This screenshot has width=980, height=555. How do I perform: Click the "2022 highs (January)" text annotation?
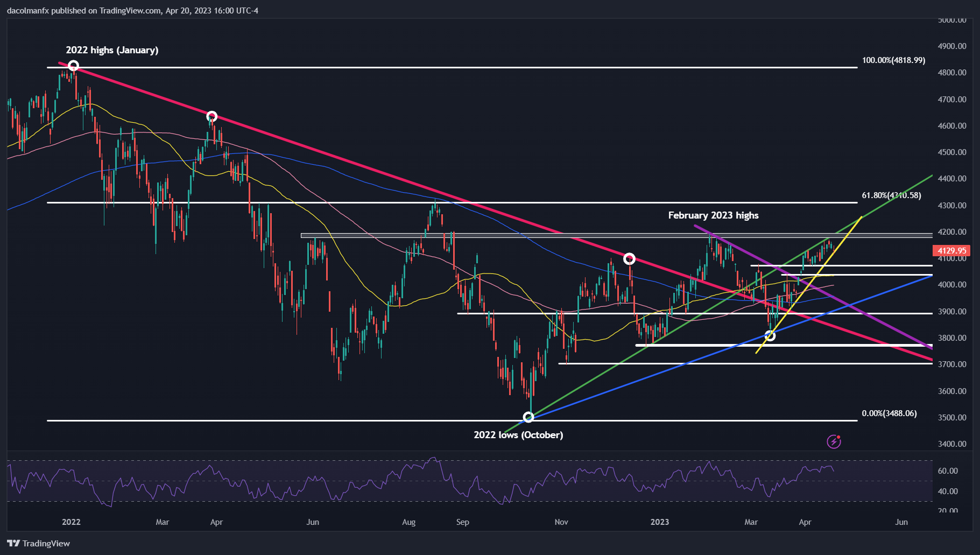[x=112, y=50]
